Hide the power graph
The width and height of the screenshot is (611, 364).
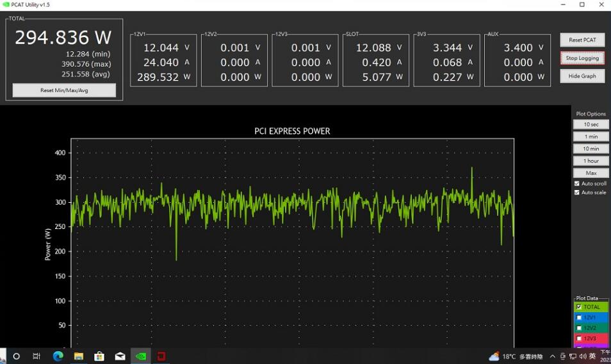(x=583, y=76)
